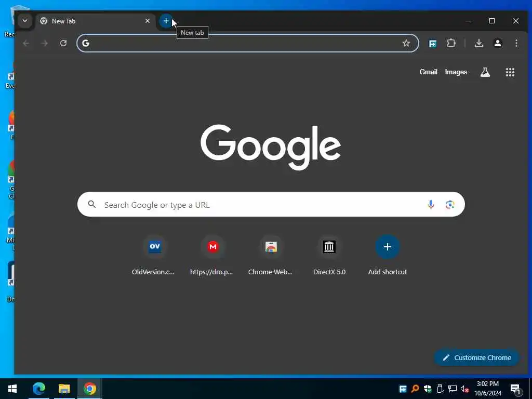
Task: Open the Chrome profile menu
Action: (498, 43)
